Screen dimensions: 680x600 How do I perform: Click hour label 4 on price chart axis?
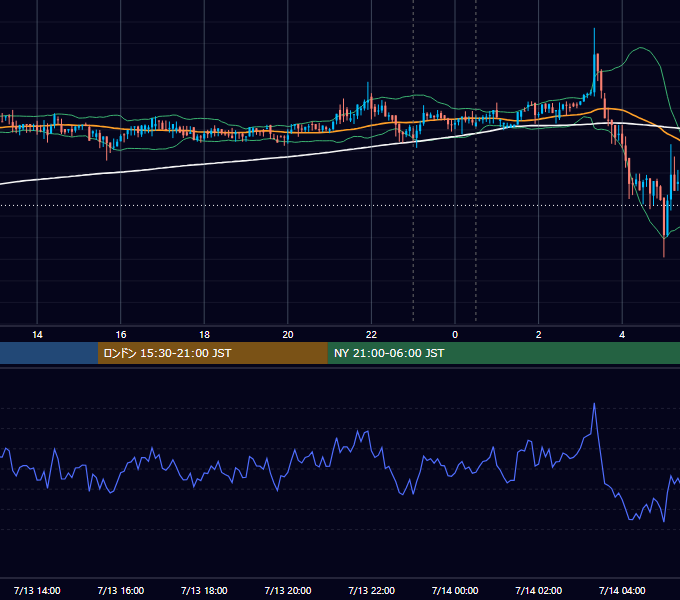tap(622, 335)
